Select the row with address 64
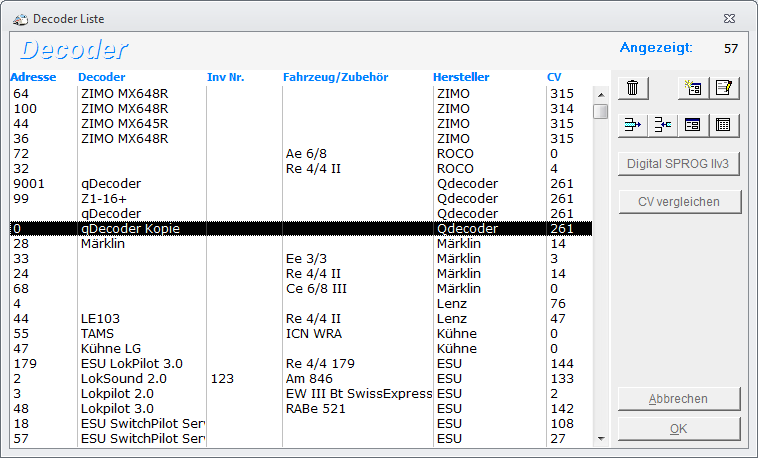 click(x=301, y=94)
